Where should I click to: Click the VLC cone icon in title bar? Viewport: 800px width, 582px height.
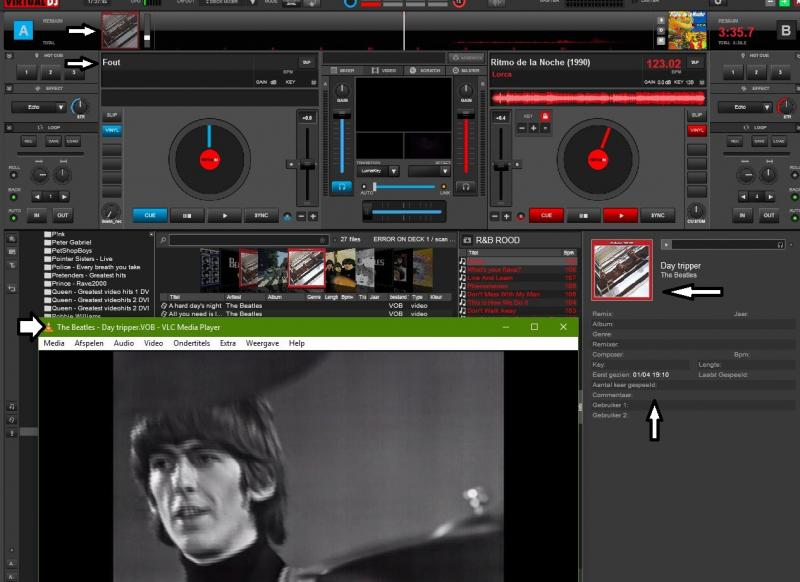click(x=48, y=327)
